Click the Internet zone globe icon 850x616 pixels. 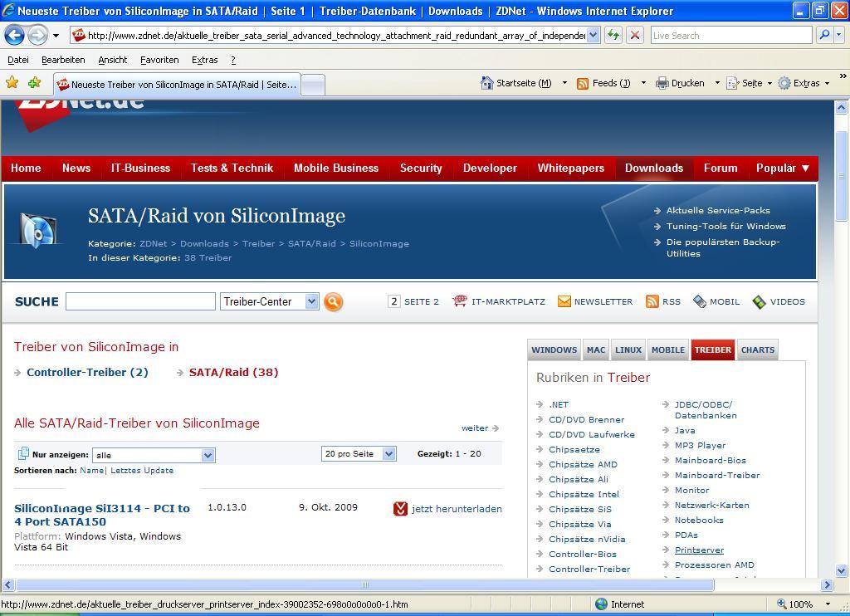(x=601, y=604)
